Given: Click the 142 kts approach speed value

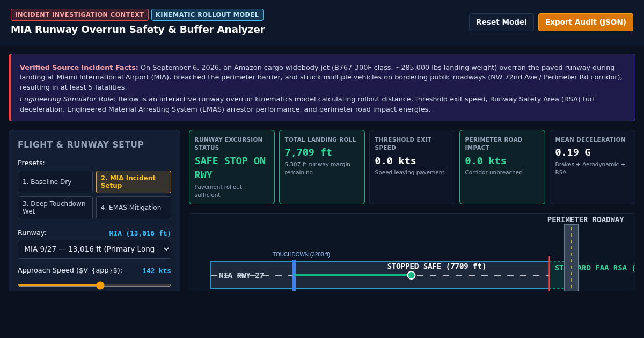Looking at the screenshot, I should (157, 271).
